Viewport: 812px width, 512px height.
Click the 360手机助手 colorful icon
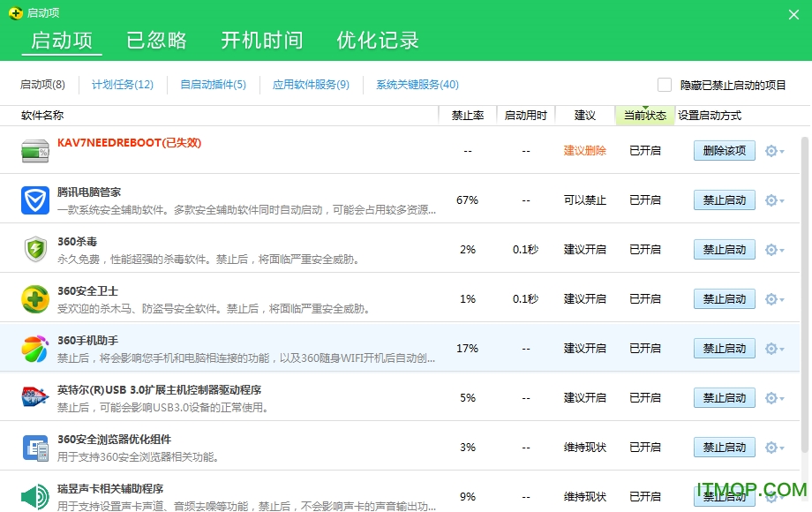click(35, 349)
